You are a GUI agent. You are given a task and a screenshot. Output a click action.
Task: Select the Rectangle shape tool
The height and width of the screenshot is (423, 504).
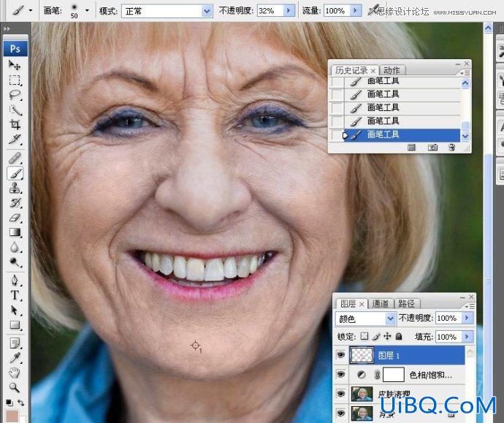(15, 325)
